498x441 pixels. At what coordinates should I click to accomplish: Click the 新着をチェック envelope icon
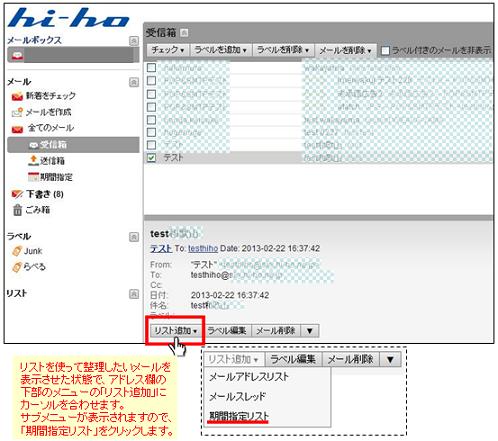pyautogui.click(x=17, y=97)
